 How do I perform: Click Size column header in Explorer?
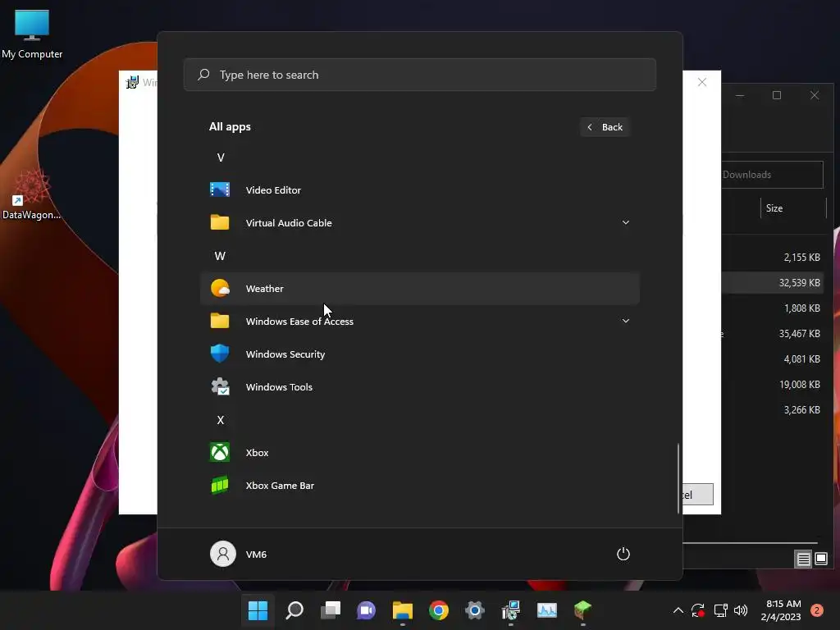[793, 208]
